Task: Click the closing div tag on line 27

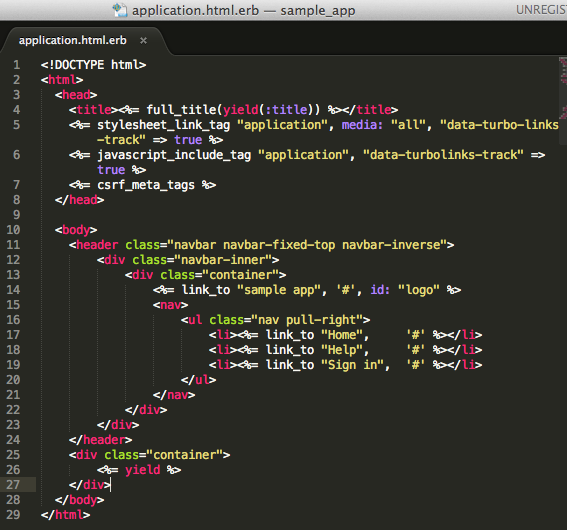Action: (x=90, y=485)
